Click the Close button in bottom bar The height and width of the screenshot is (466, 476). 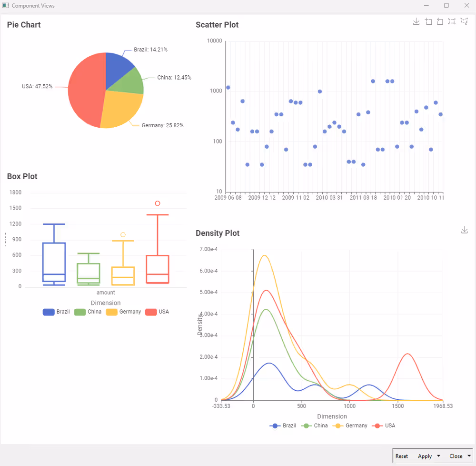click(x=456, y=456)
